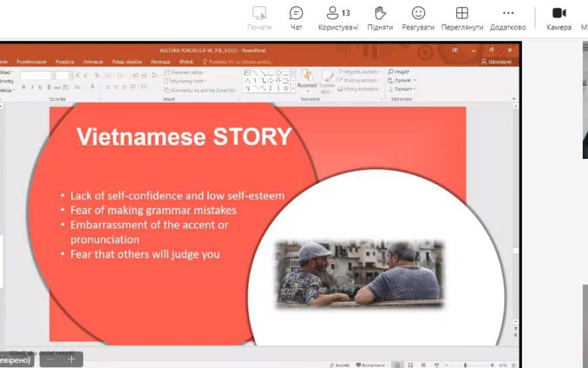588x368 pixels.
Task: Open the Recenzja ribbon tab
Action: [160, 62]
